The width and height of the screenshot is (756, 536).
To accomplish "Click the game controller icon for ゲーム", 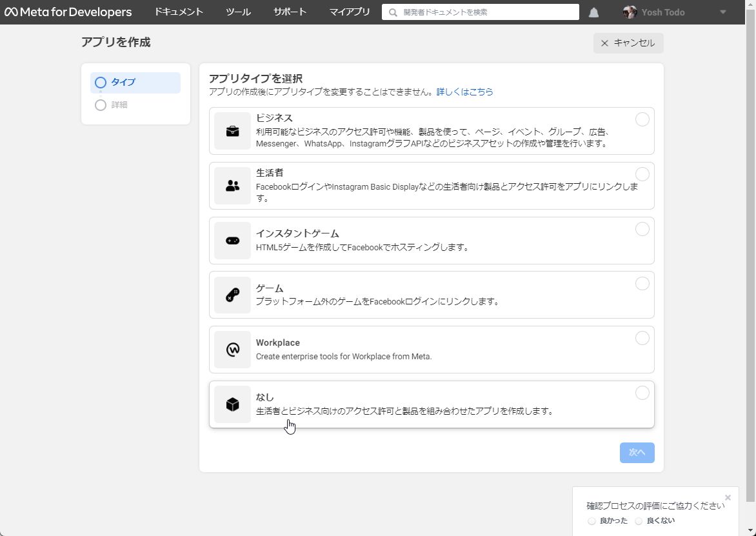I will click(232, 295).
